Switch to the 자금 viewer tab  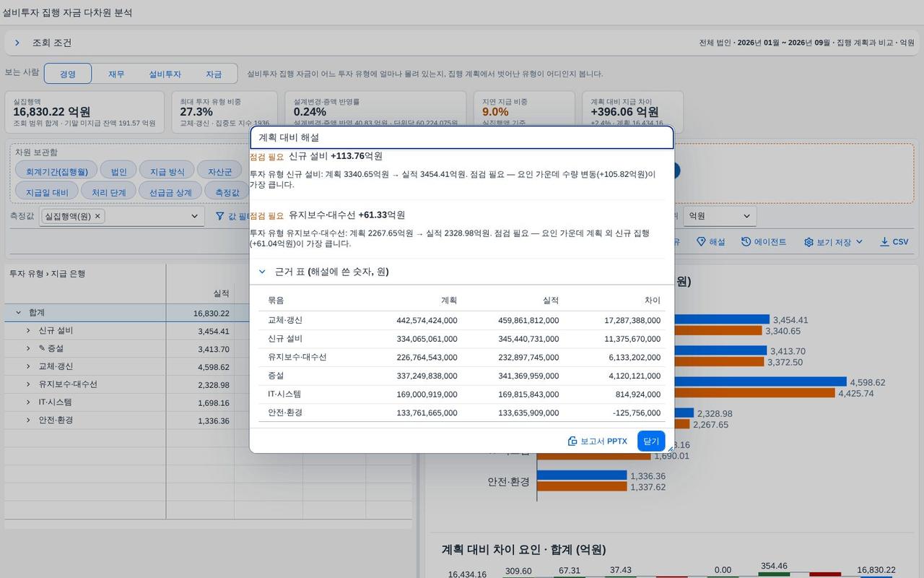pyautogui.click(x=214, y=74)
